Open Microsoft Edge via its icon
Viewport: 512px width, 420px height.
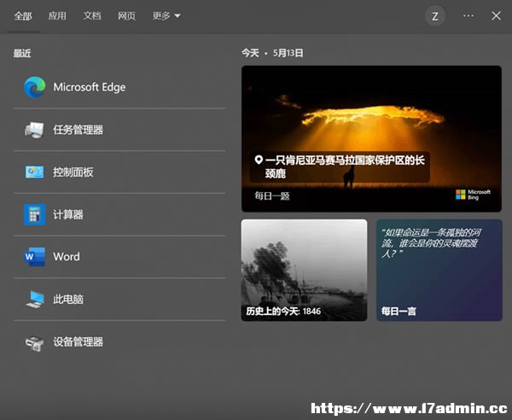[x=34, y=87]
